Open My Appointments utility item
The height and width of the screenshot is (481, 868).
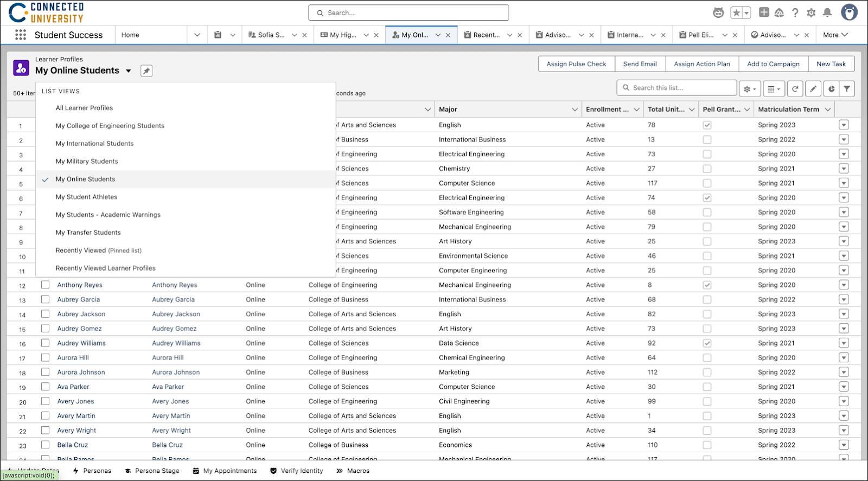225,471
